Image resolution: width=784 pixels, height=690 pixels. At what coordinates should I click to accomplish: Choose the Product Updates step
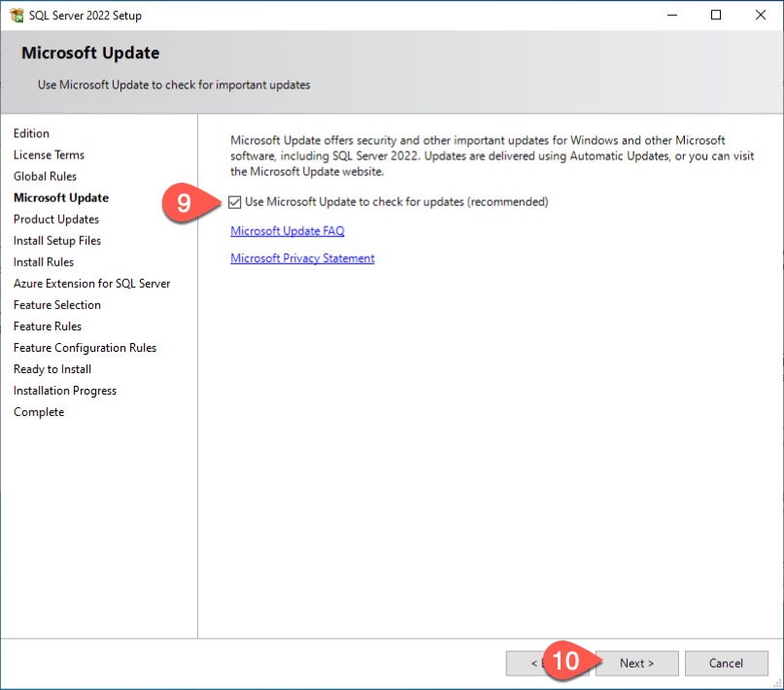(x=56, y=220)
